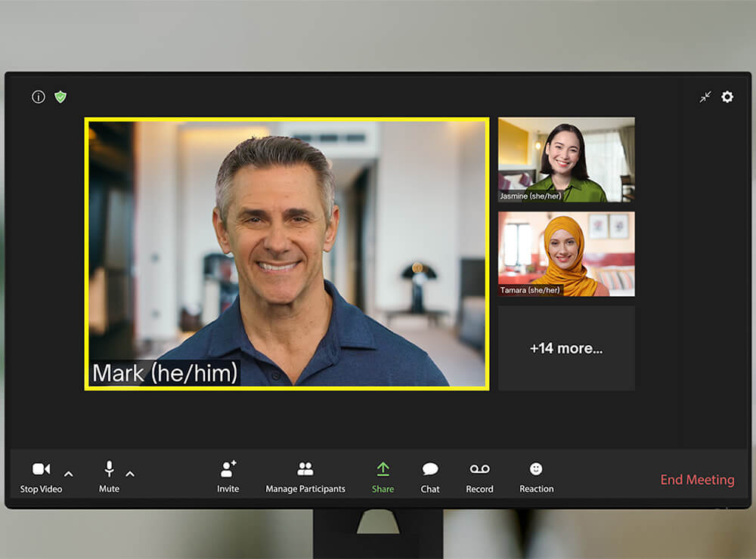Click the Stop Video camera icon
Image resolution: width=756 pixels, height=559 pixels.
click(x=41, y=469)
